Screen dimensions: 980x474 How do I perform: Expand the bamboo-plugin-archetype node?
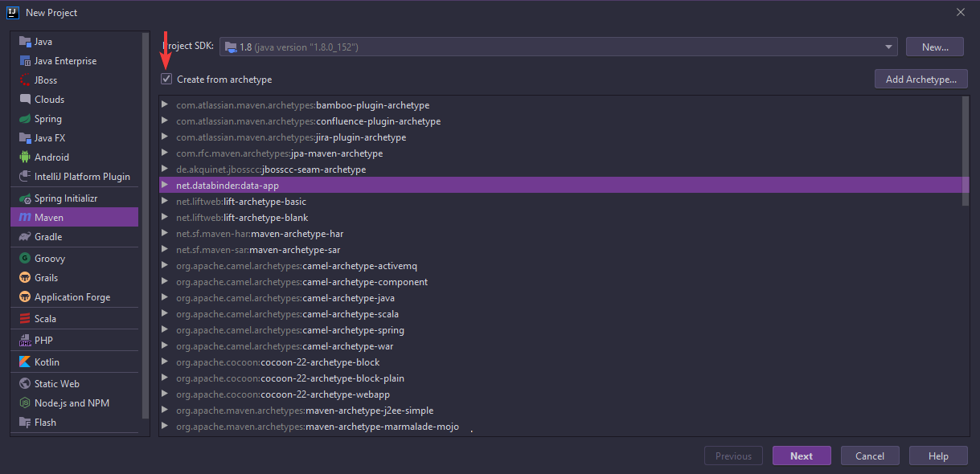(x=165, y=105)
